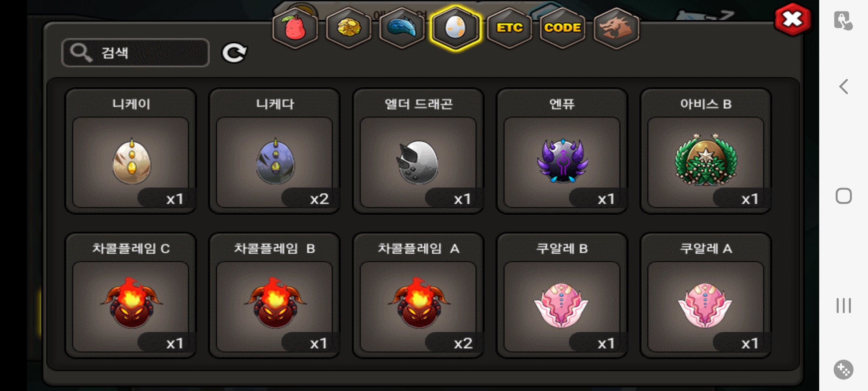
Task: Select the egg category tab
Action: [x=455, y=28]
